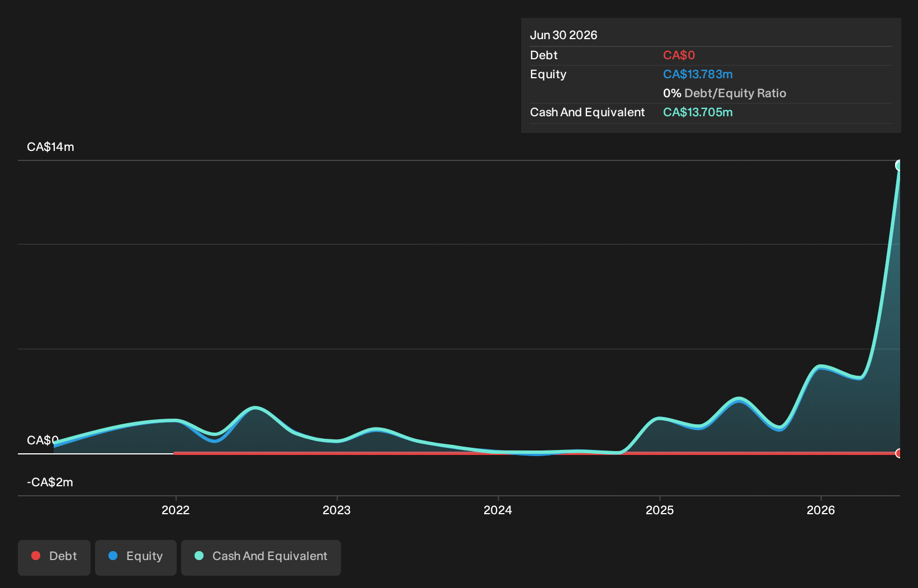Screen dimensions: 918x588
Task: Click the red Debt legend dot
Action: pos(36,556)
